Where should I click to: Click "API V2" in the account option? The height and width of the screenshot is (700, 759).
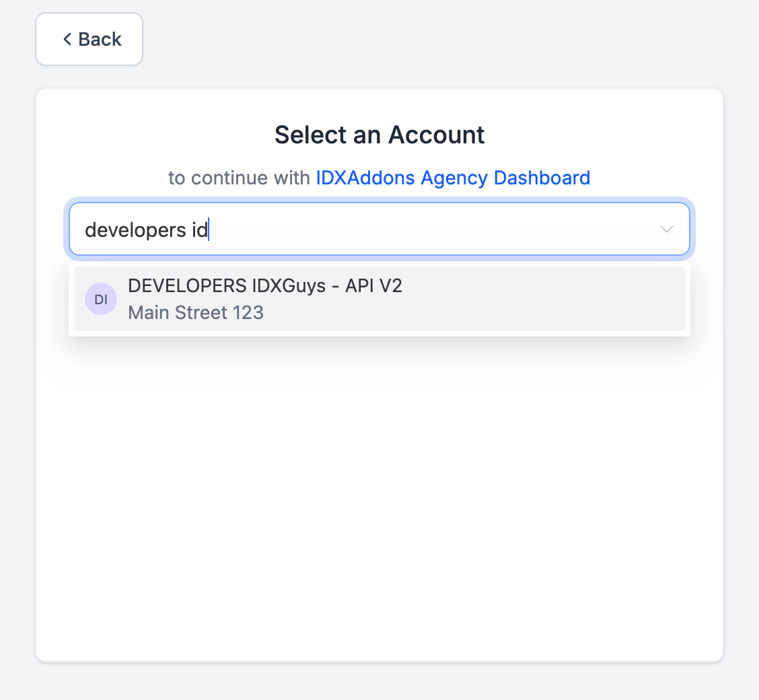(x=373, y=285)
